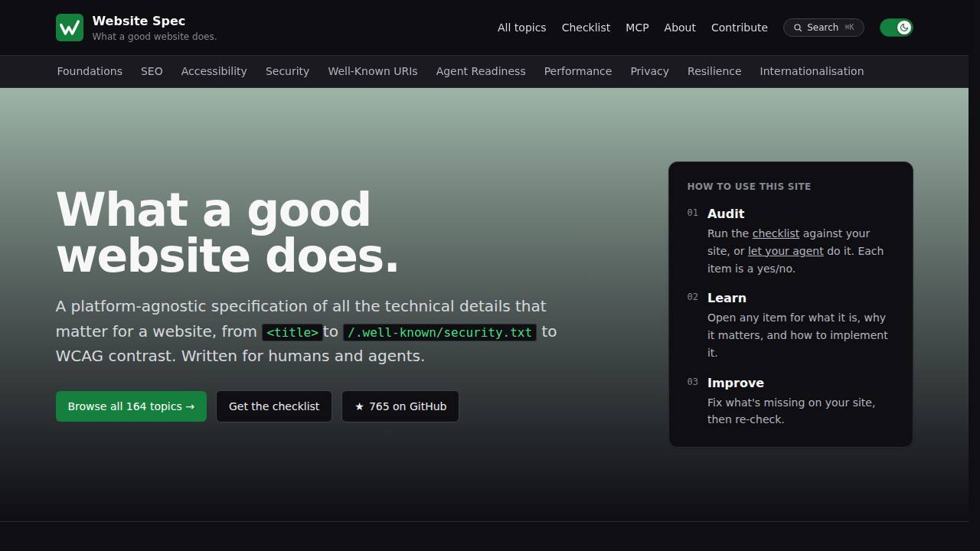Select the Privacy category
Screen dimensions: 980x551
(x=649, y=71)
